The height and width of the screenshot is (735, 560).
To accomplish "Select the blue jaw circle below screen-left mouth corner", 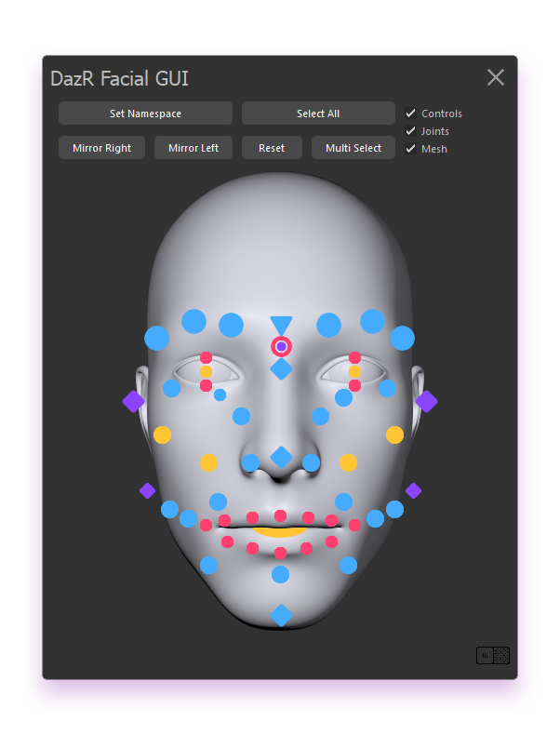I will coord(208,565).
